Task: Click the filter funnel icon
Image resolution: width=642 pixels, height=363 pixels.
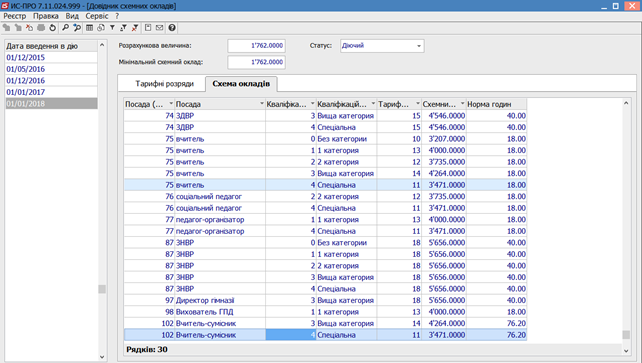Action: coord(112,28)
